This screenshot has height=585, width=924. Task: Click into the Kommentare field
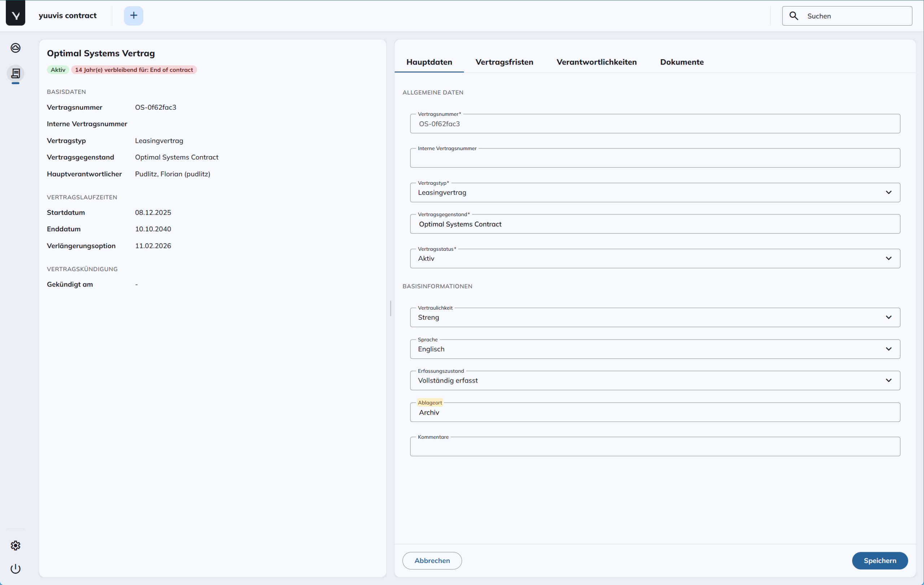pyautogui.click(x=655, y=447)
